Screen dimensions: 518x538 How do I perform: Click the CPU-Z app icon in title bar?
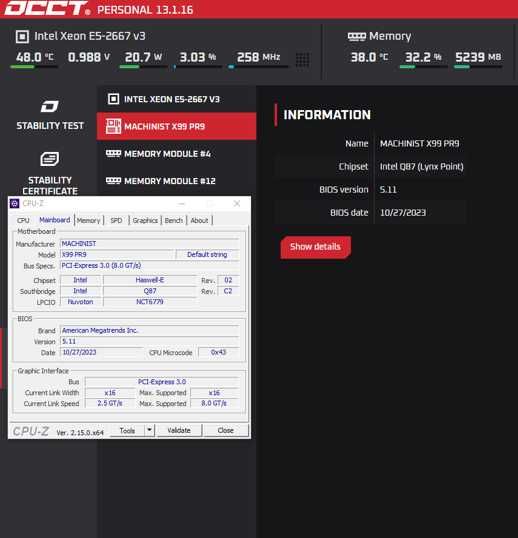coord(14,203)
